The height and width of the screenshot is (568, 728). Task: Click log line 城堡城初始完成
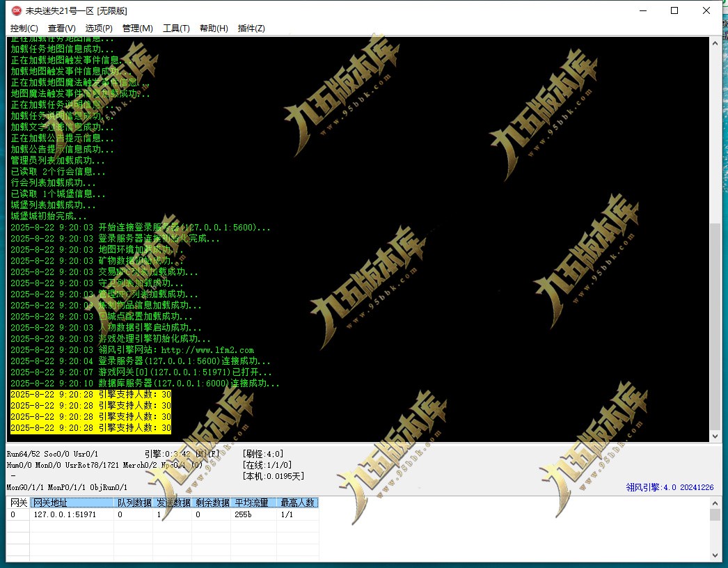[x=48, y=216]
